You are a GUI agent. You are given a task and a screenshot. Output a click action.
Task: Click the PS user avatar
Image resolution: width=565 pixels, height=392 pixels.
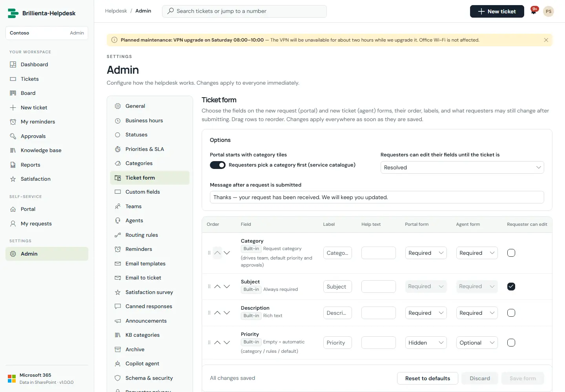tap(549, 11)
